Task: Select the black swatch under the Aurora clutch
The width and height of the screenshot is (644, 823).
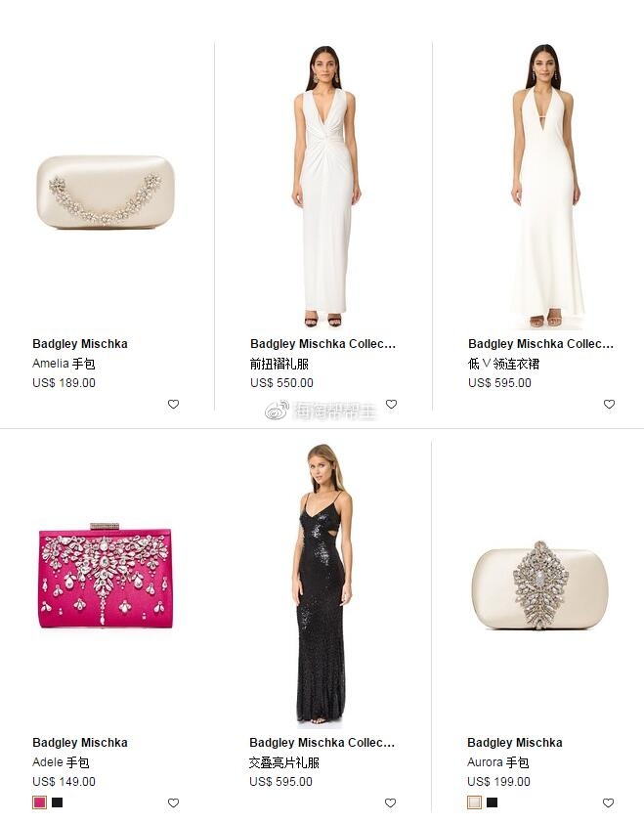Action: [492, 802]
